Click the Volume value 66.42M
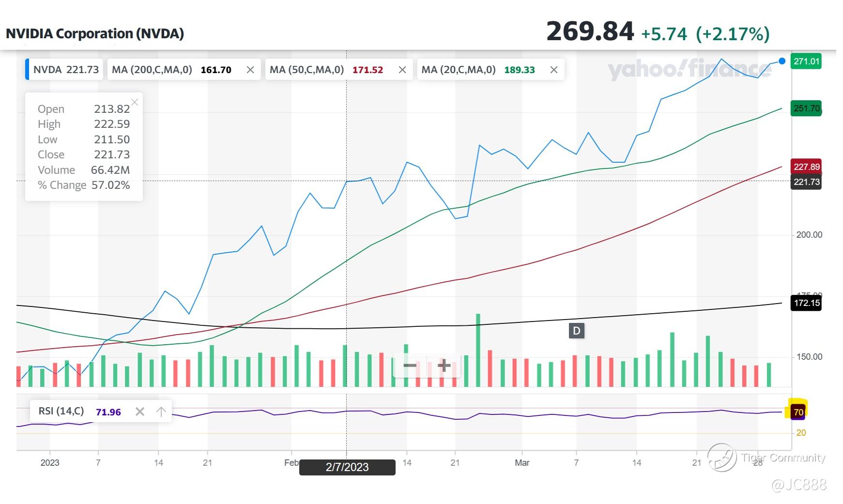843x504 pixels. [x=110, y=170]
